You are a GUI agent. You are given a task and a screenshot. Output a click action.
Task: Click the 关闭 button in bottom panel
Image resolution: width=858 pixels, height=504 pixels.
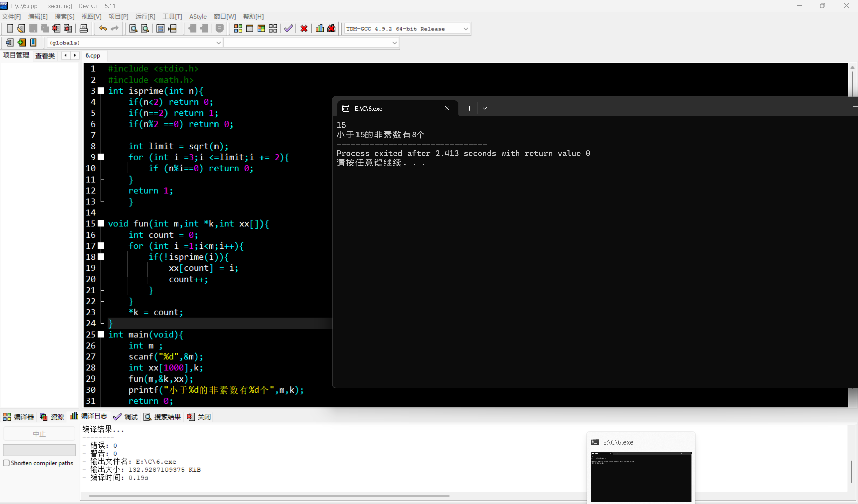(x=199, y=417)
